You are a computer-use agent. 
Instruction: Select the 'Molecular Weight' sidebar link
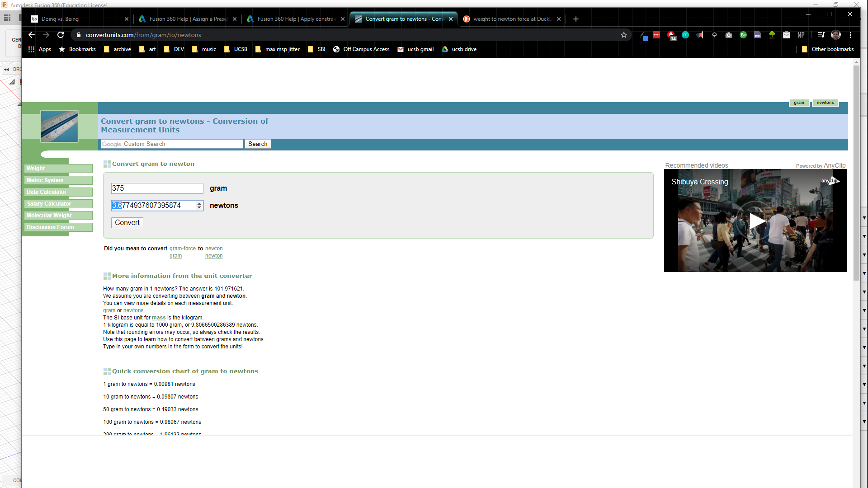click(49, 216)
